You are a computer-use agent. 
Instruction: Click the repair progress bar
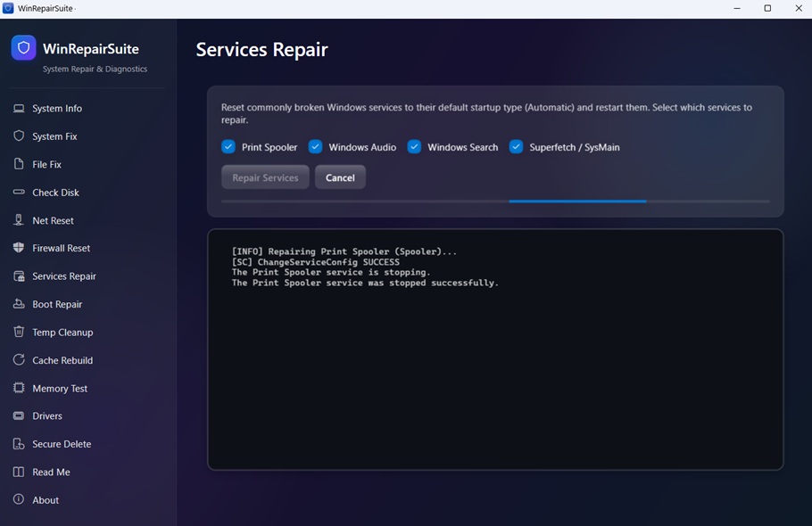click(495, 201)
